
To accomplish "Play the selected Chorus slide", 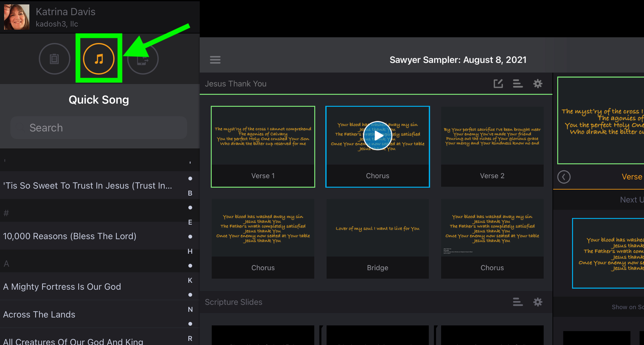I will point(378,136).
